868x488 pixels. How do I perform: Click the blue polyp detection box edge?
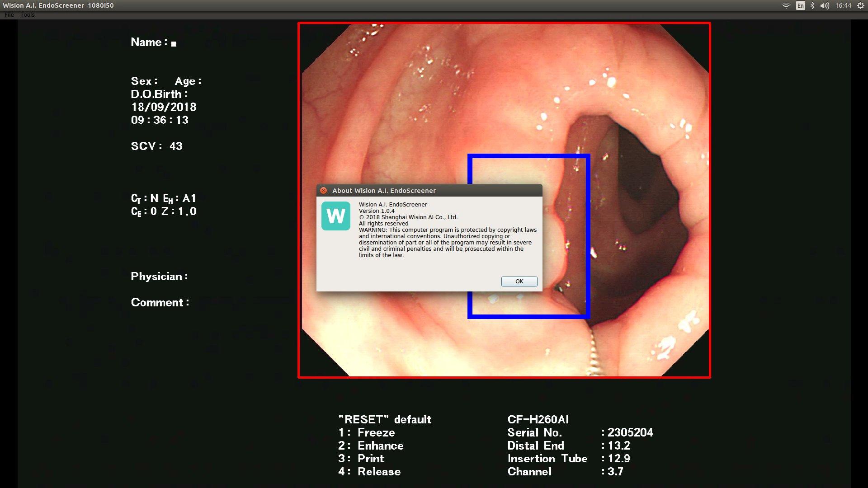coord(588,235)
